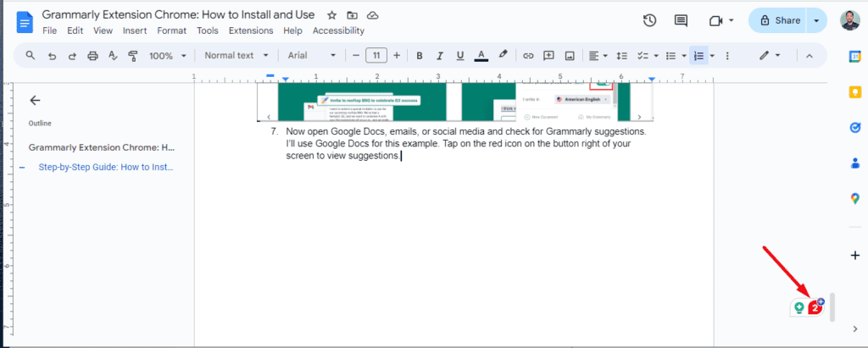Click the Share button
Image resolution: width=868 pixels, height=348 pixels.
tap(778, 20)
